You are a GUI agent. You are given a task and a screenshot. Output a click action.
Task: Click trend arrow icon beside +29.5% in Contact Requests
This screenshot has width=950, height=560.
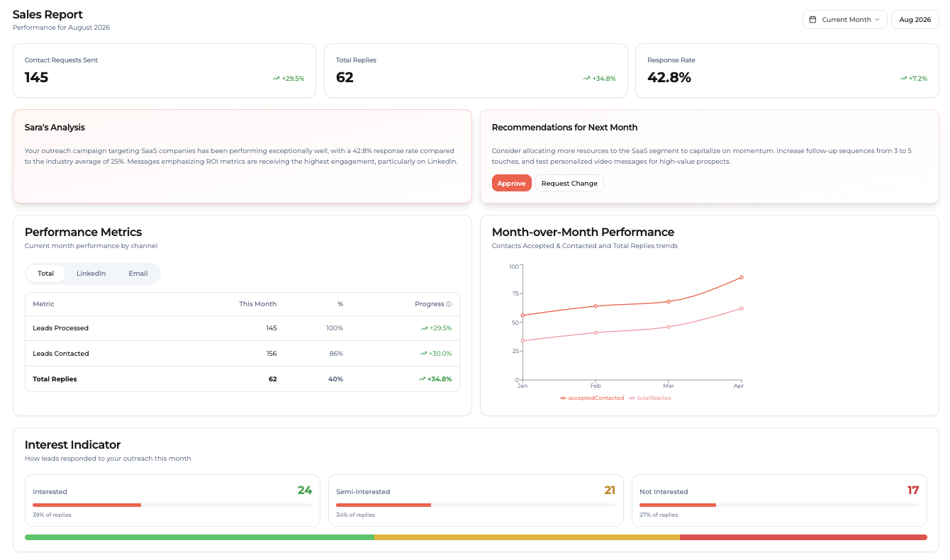coord(276,79)
